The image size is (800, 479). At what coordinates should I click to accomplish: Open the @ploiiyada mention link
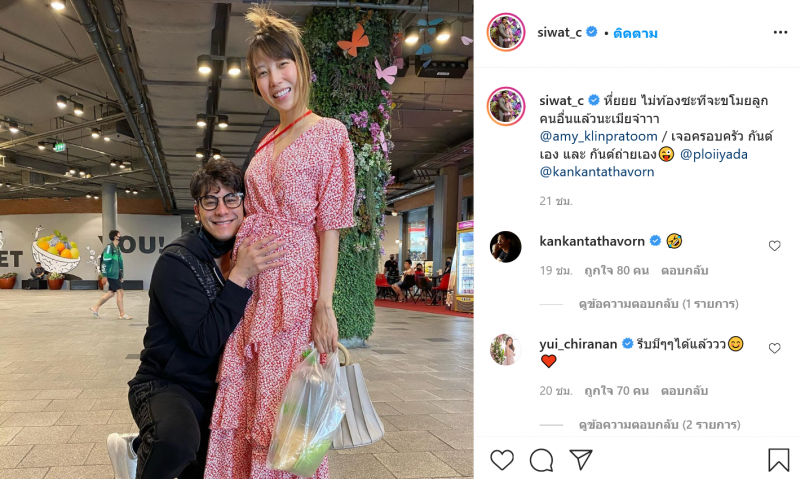coord(714,154)
